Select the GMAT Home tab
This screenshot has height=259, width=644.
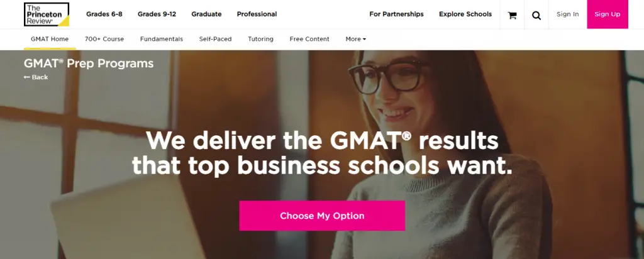(x=50, y=39)
